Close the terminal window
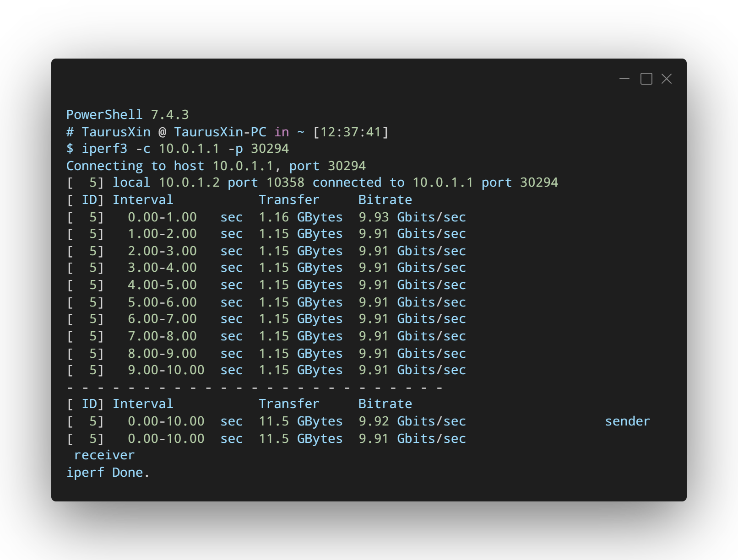This screenshot has height=560, width=738. pyautogui.click(x=667, y=79)
